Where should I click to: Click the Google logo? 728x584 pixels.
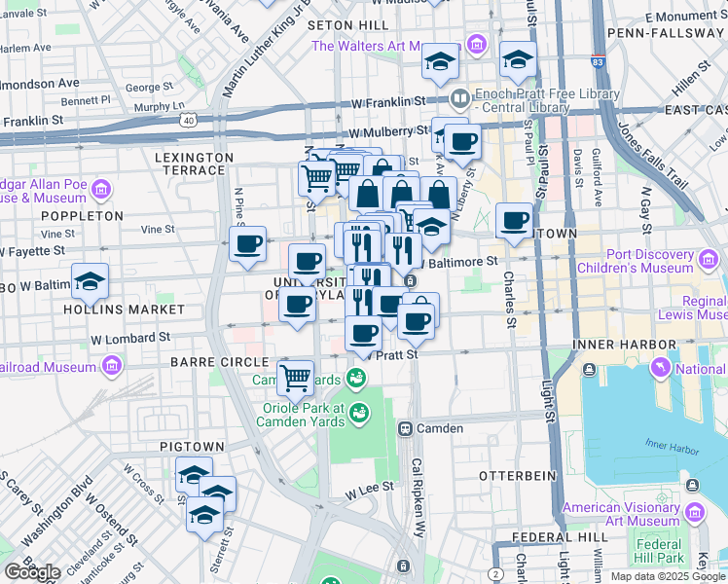[33, 572]
